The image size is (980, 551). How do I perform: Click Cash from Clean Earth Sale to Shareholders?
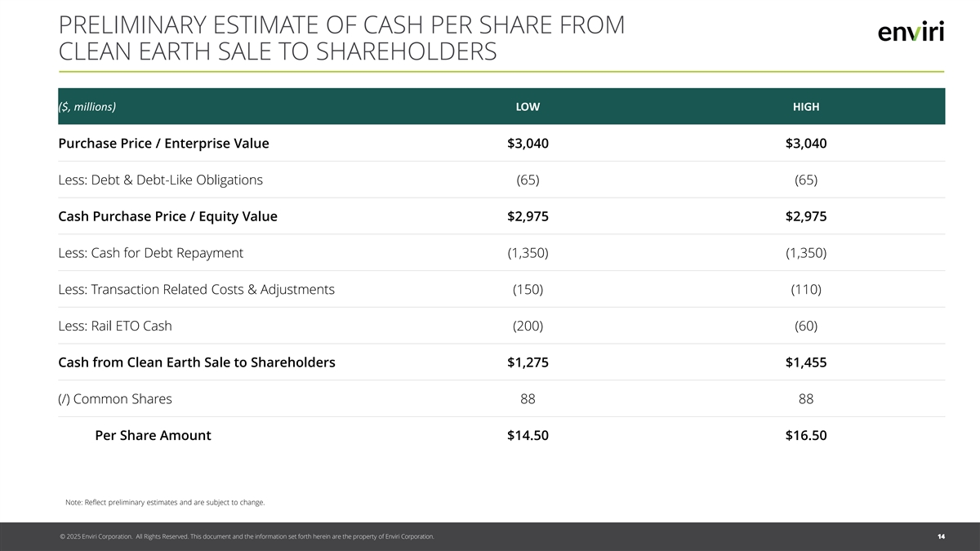(196, 362)
